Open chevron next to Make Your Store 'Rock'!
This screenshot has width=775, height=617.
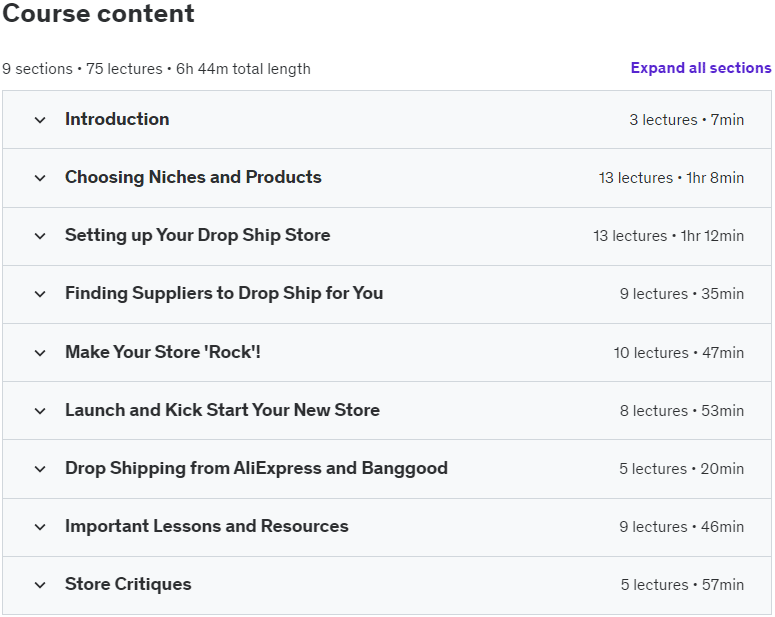(x=40, y=353)
